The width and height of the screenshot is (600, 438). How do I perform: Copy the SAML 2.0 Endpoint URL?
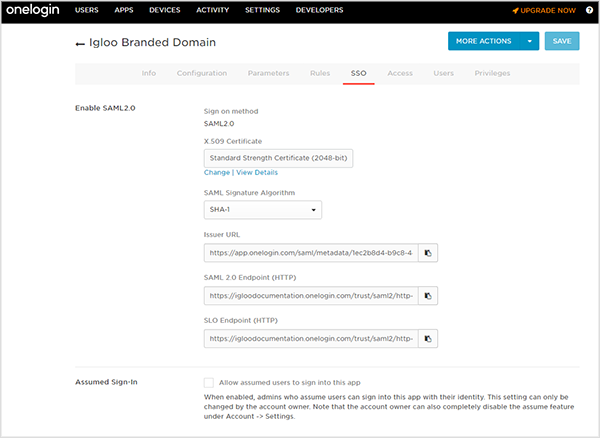pos(427,296)
